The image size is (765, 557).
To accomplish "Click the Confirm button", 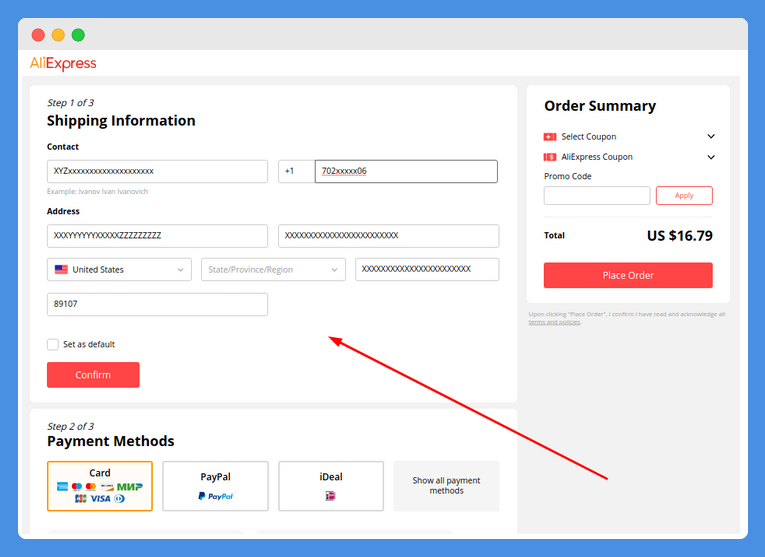I will 93,375.
